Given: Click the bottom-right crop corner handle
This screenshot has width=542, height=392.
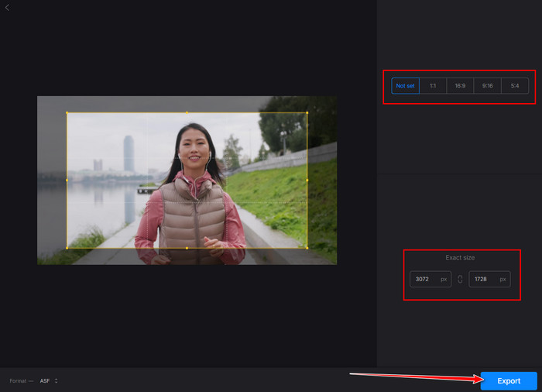Looking at the screenshot, I should [307, 248].
